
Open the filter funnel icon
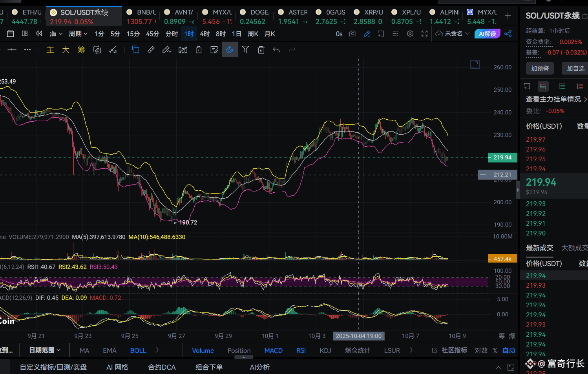[245, 50]
